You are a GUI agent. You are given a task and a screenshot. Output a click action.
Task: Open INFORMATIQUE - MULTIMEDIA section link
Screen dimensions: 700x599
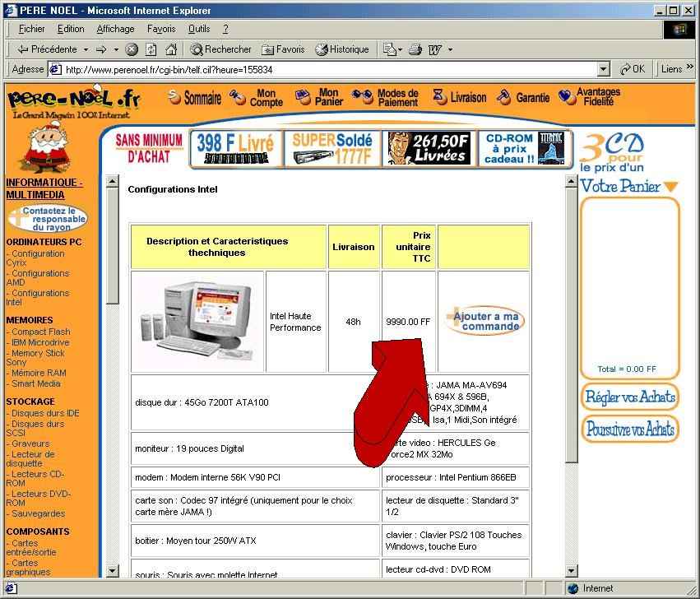coord(44,188)
